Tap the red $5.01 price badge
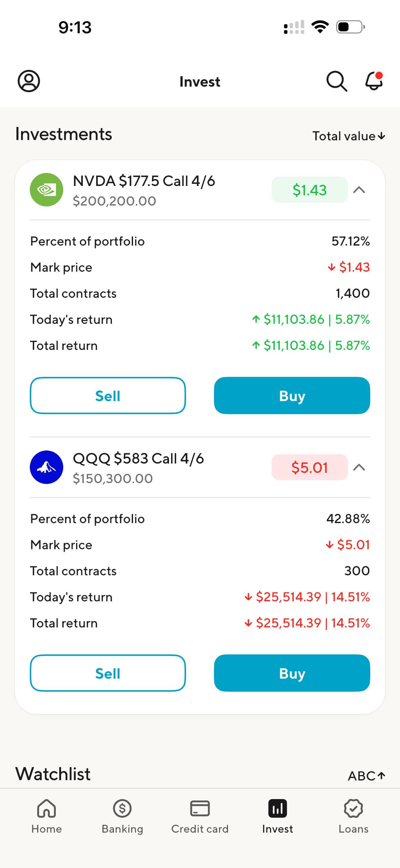 click(x=309, y=467)
